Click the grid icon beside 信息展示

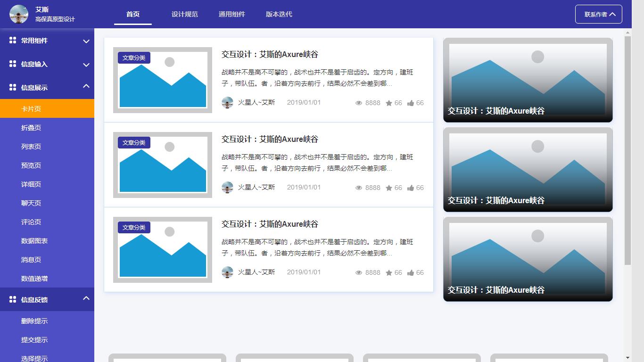13,88
